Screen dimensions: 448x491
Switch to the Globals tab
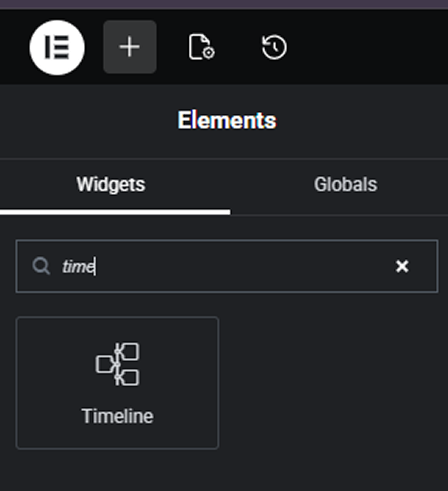click(346, 184)
